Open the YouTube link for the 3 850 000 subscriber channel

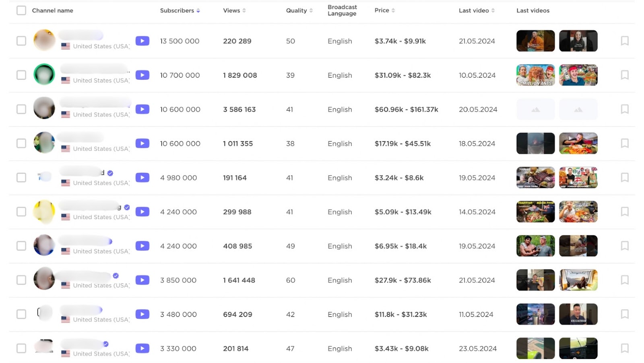tap(142, 280)
